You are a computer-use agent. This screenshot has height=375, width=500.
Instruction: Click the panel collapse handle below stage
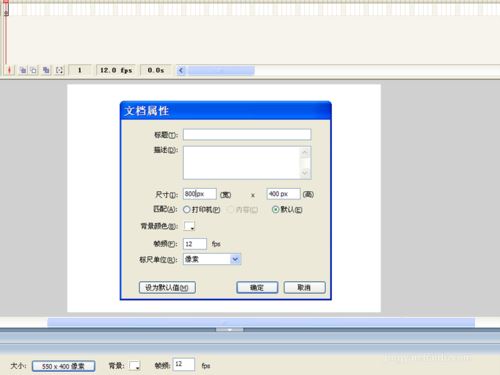(229, 330)
